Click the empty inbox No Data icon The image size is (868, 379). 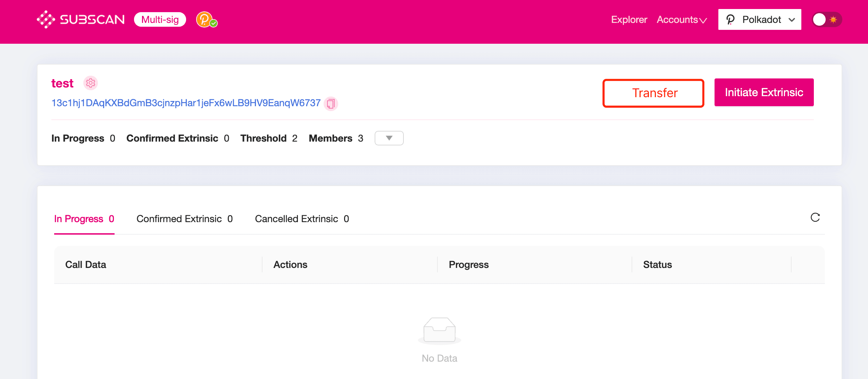(x=439, y=330)
